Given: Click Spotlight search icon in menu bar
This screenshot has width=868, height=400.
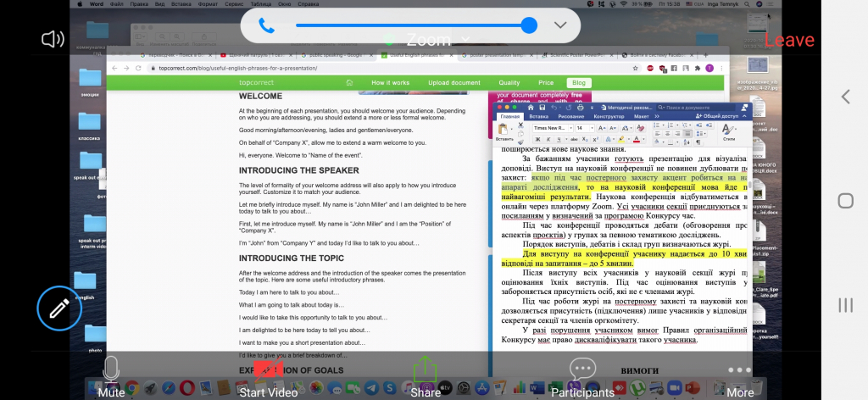Looking at the screenshot, I should point(748,4).
